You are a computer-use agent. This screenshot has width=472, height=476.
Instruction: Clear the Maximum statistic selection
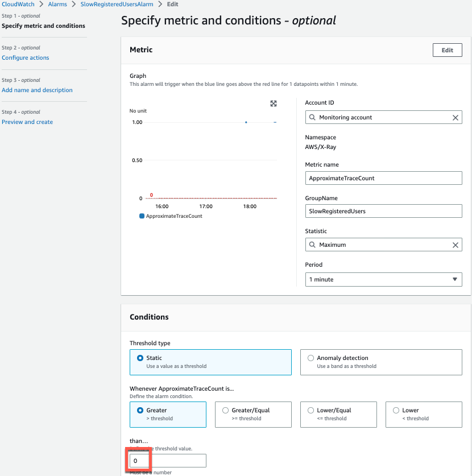pos(455,245)
